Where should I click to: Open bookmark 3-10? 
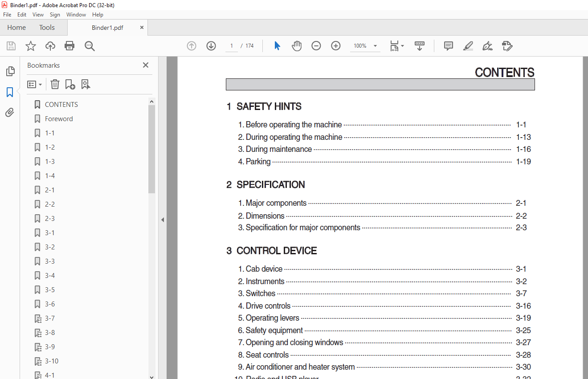tap(52, 361)
